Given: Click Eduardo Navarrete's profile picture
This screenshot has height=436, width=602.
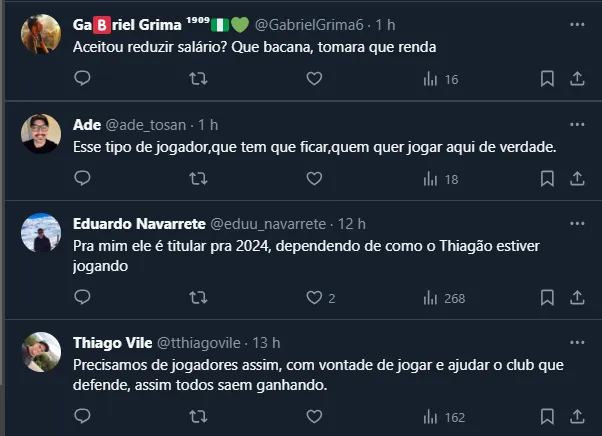Looking at the screenshot, I should click(x=41, y=232).
